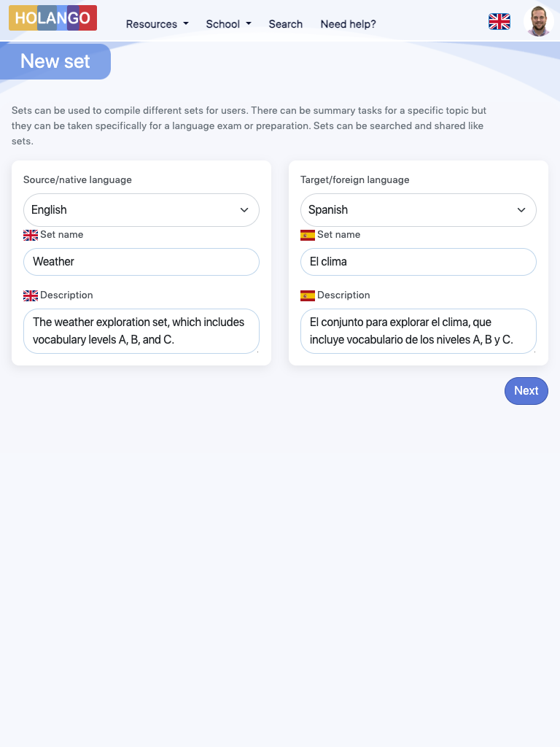Expand the Resources menu
The image size is (560, 747).
click(x=157, y=24)
